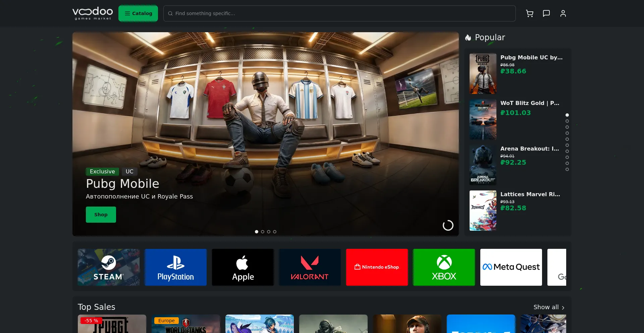Open the Meta Quest tile

[x=511, y=267]
